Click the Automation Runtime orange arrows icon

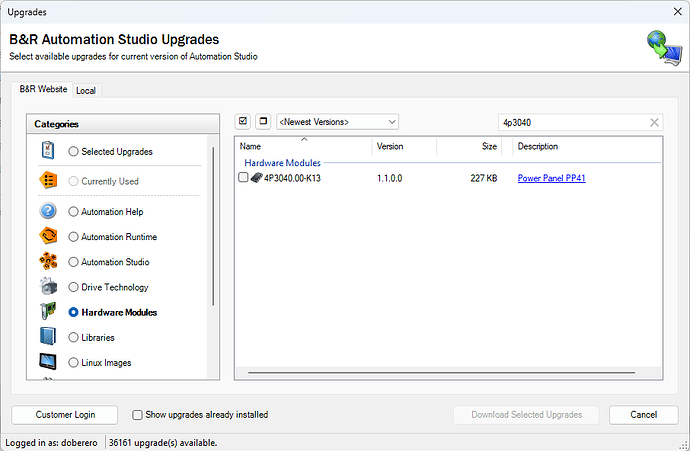click(x=48, y=236)
